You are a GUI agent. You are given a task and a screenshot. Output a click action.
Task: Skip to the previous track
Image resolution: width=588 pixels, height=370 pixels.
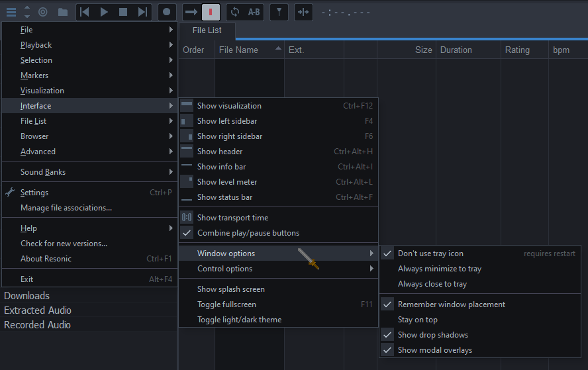click(85, 12)
